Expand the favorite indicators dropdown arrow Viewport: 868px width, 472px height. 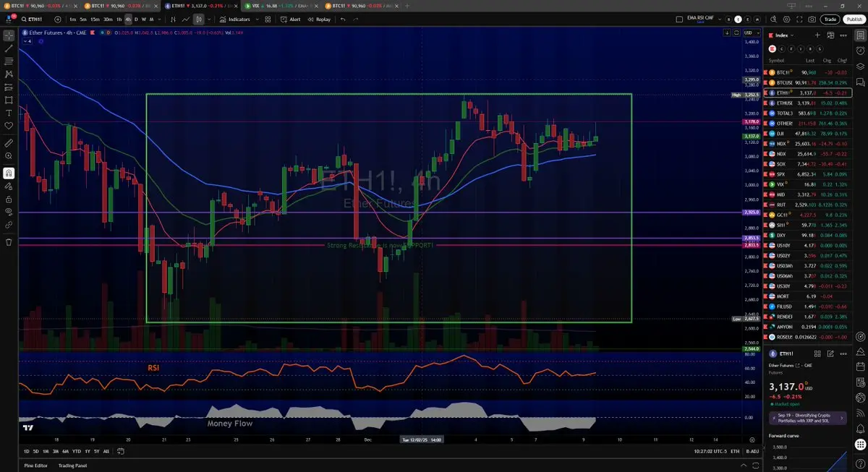point(258,20)
